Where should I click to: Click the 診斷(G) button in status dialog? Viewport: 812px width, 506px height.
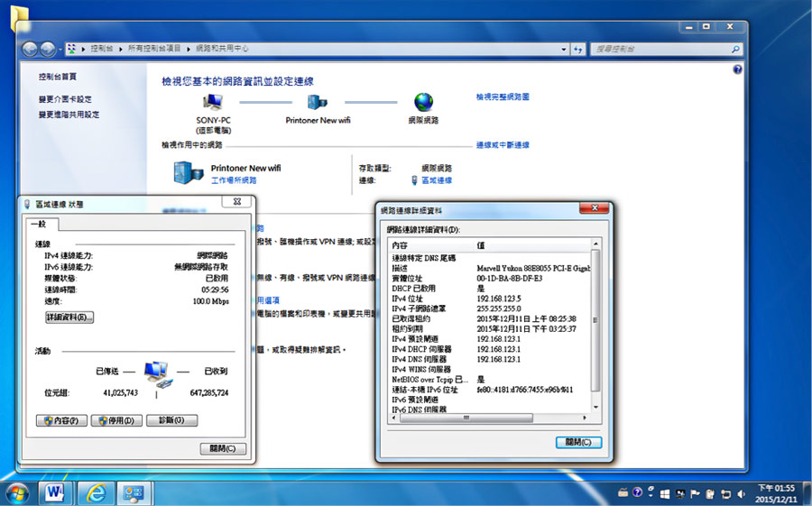172,420
